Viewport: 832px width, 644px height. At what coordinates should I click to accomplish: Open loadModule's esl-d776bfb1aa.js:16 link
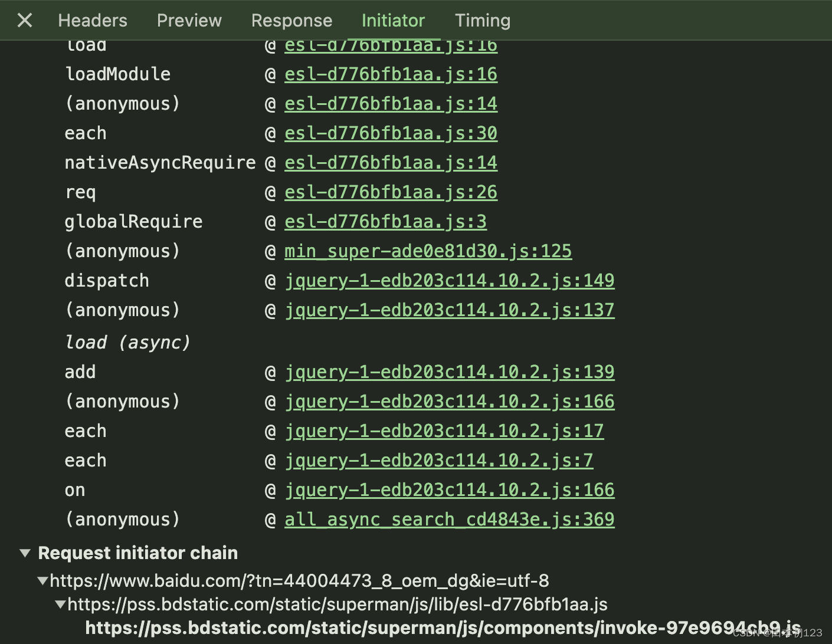point(391,74)
